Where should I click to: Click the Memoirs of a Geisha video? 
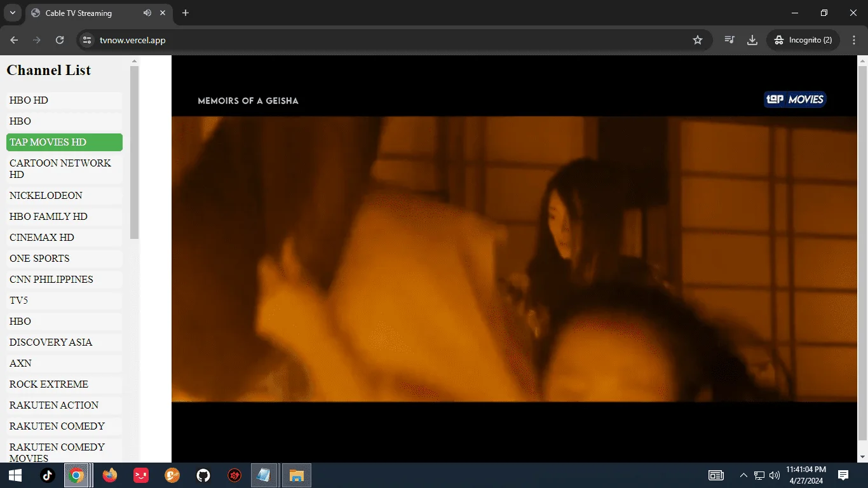pos(514,259)
